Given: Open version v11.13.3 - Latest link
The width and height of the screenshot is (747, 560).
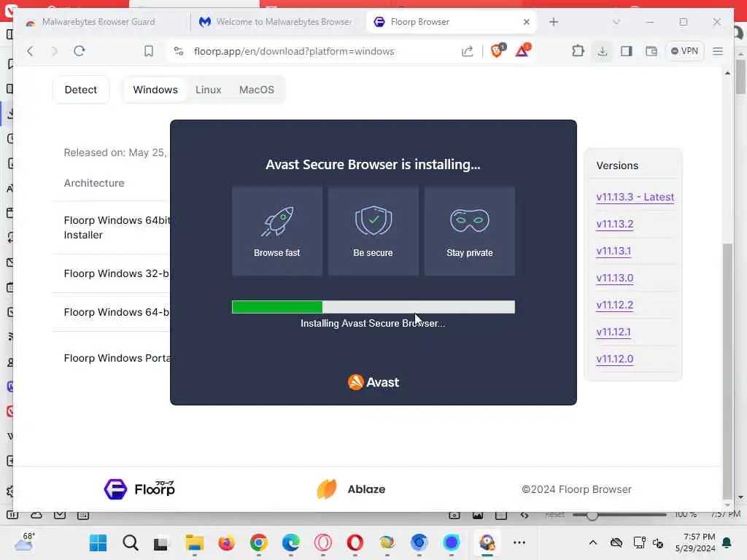Looking at the screenshot, I should tap(635, 197).
